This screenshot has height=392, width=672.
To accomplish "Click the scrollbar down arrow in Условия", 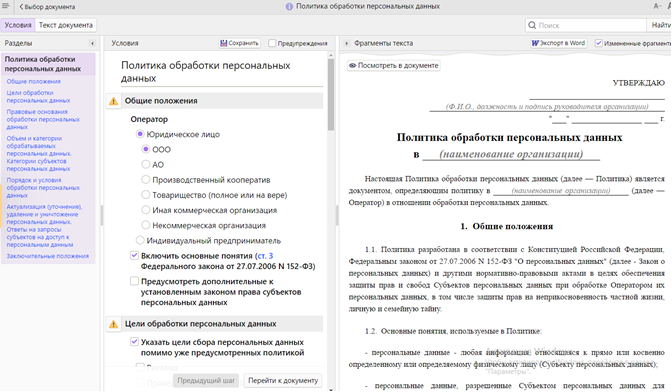I will 330,389.
